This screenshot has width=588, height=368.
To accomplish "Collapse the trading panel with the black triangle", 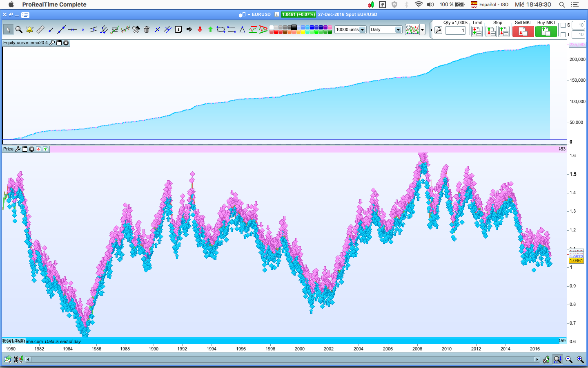I will click(431, 30).
